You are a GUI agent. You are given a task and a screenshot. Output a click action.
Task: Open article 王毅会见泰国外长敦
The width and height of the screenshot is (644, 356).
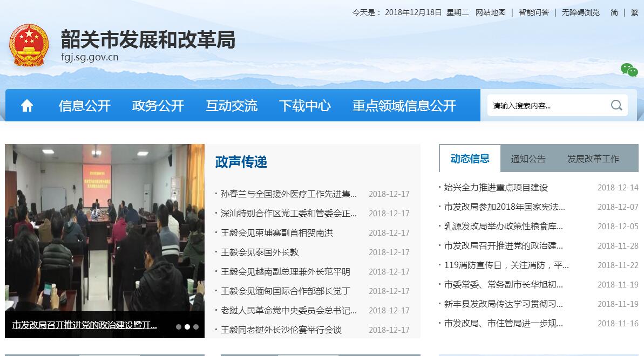tap(260, 252)
